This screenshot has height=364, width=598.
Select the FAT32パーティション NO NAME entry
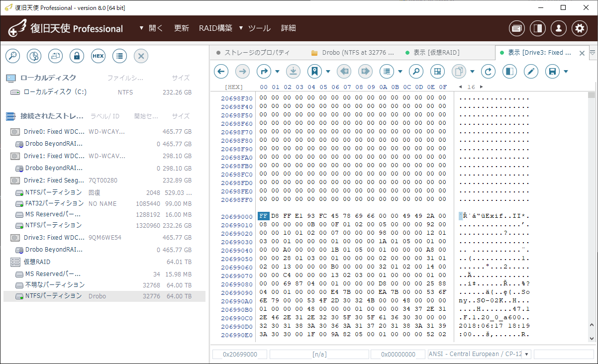pos(104,203)
